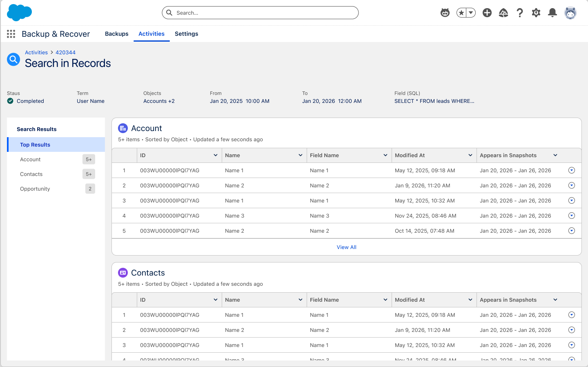Open the Global Actions plus menu
Viewport: 588px width, 367px height.
[487, 13]
